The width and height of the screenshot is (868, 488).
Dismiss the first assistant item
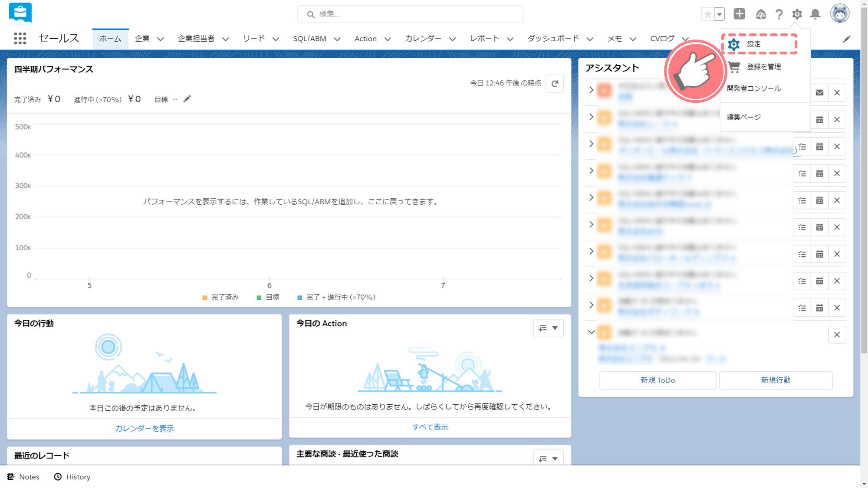(x=837, y=93)
